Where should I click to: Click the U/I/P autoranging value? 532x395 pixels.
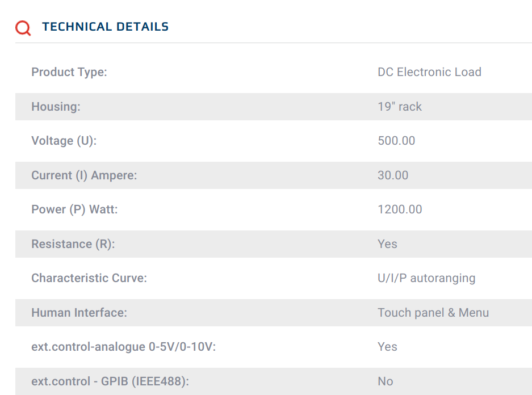(x=426, y=278)
